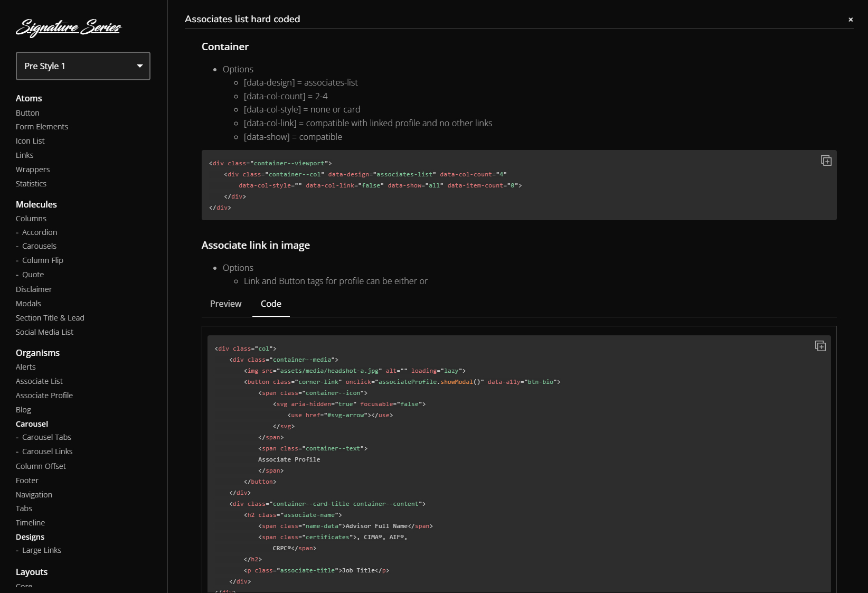Open Large Links under Designs

coord(42,550)
